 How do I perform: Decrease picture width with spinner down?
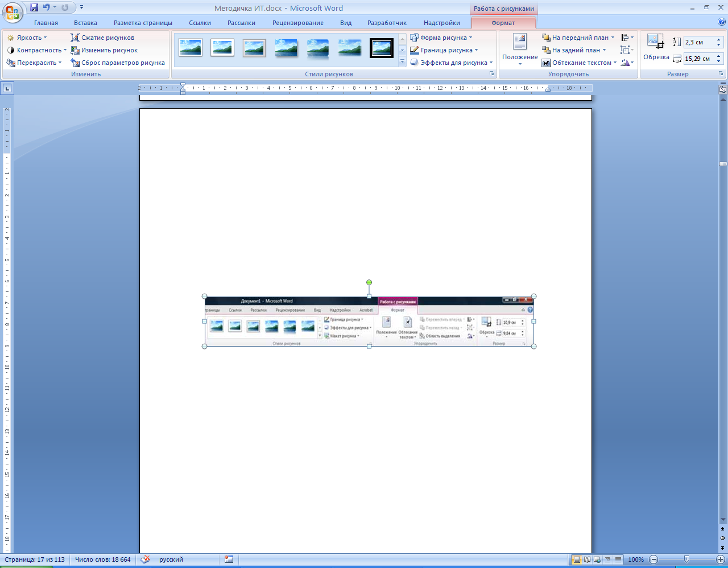[x=719, y=61]
